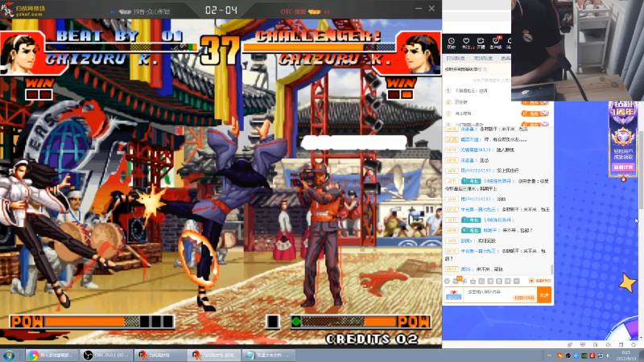Mute via speaker icon in bottom browser bar
This screenshot has height=362, width=644.
click(x=609, y=345)
